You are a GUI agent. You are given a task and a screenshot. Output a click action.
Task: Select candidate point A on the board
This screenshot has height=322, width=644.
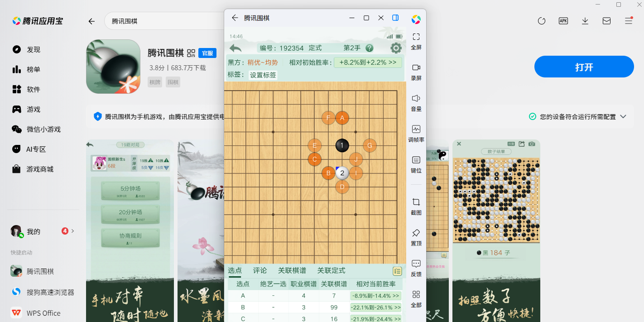[342, 118]
